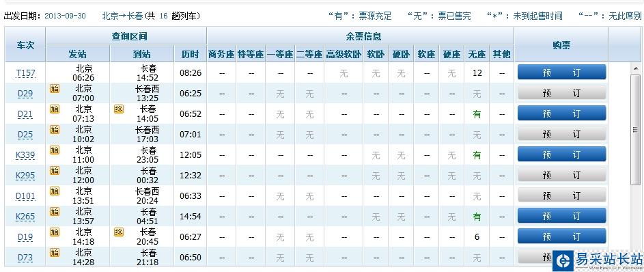Click the 一等座 column header
The image size is (644, 272).
pos(280,54)
